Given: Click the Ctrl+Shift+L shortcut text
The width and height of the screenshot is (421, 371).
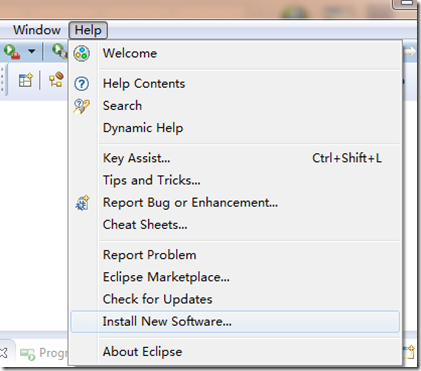Looking at the screenshot, I should 347,158.
